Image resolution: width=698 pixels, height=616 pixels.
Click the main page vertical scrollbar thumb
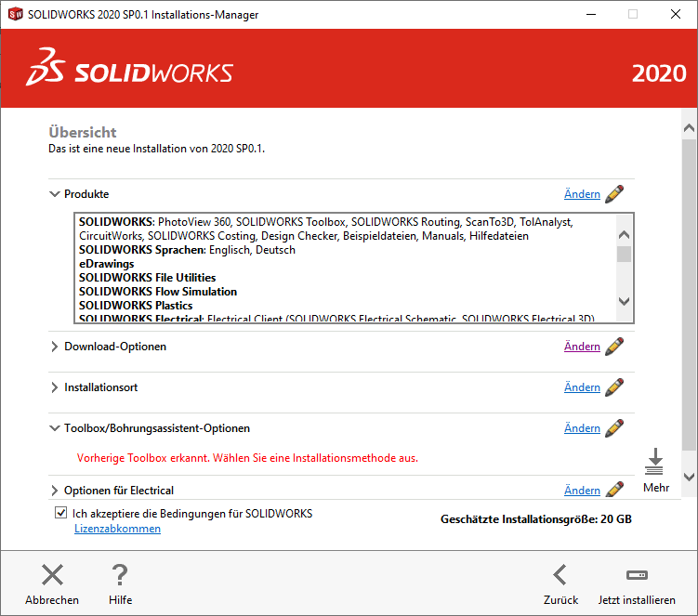[x=689, y=295]
